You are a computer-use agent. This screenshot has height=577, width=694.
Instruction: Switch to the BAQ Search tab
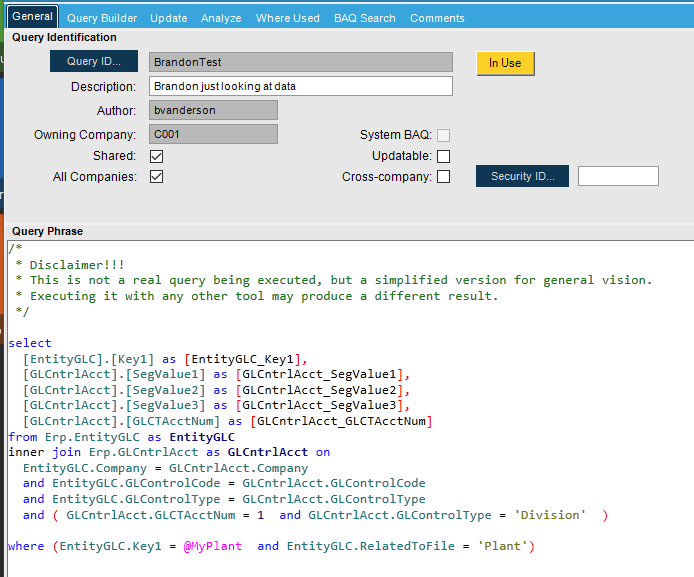(365, 18)
